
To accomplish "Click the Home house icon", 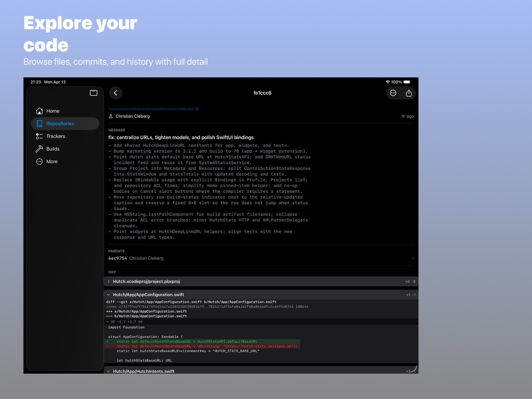I will [40, 111].
